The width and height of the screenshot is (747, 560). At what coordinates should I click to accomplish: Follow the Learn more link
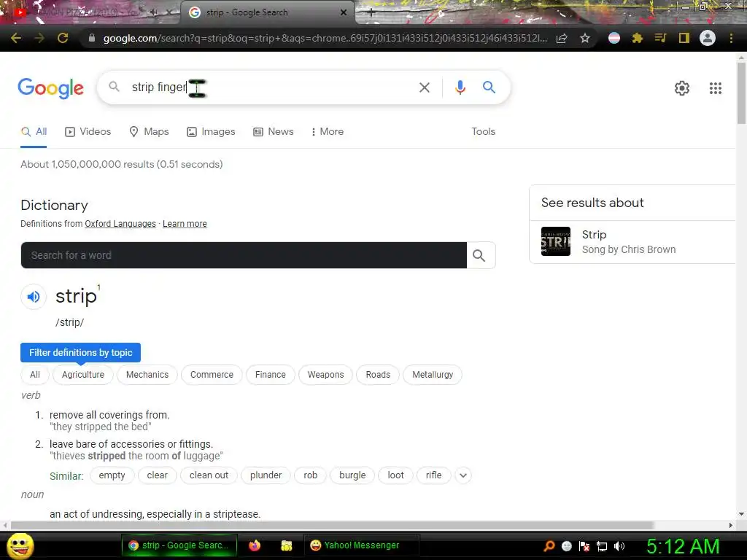coord(185,224)
